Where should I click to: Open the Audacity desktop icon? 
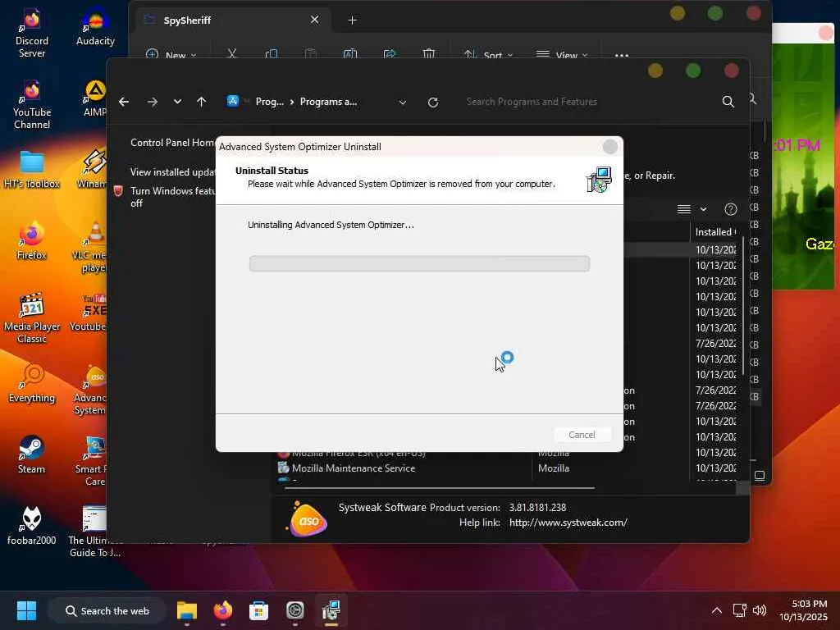tap(95, 28)
